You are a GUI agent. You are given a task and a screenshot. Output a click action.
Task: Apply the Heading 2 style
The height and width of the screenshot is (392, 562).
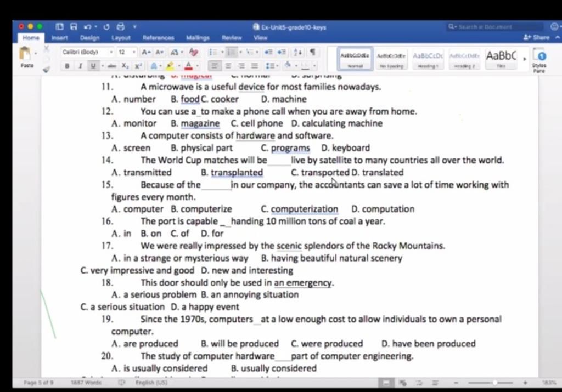(x=464, y=59)
